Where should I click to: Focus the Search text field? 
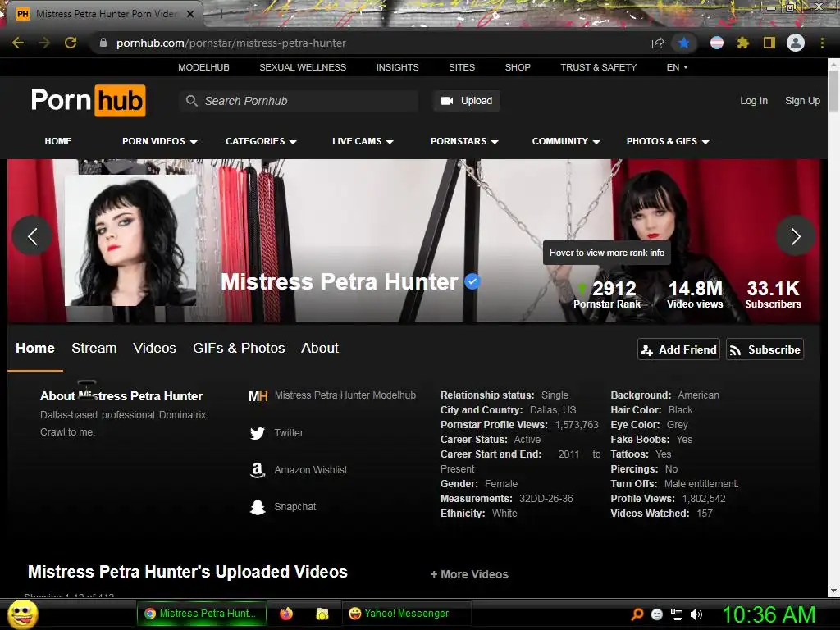point(299,101)
